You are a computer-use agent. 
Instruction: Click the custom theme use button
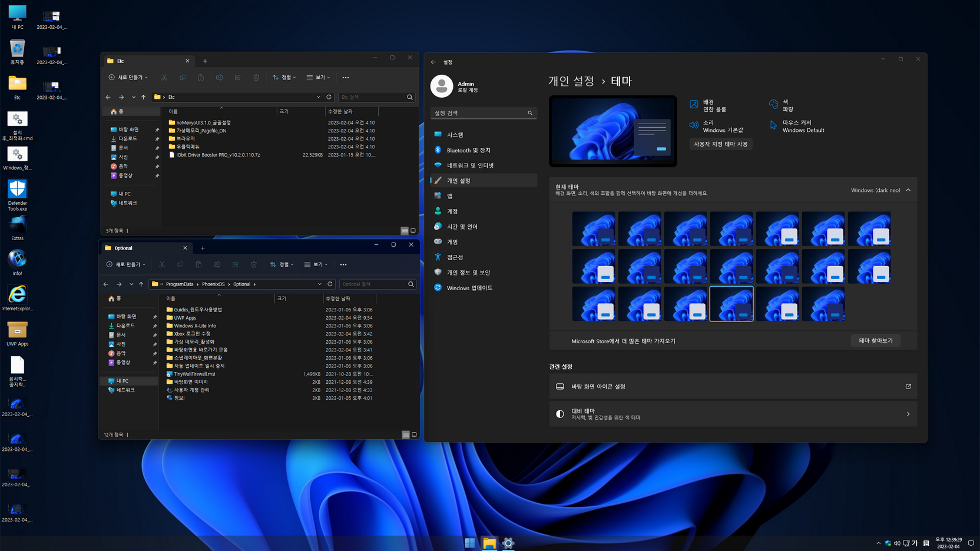[x=720, y=144]
